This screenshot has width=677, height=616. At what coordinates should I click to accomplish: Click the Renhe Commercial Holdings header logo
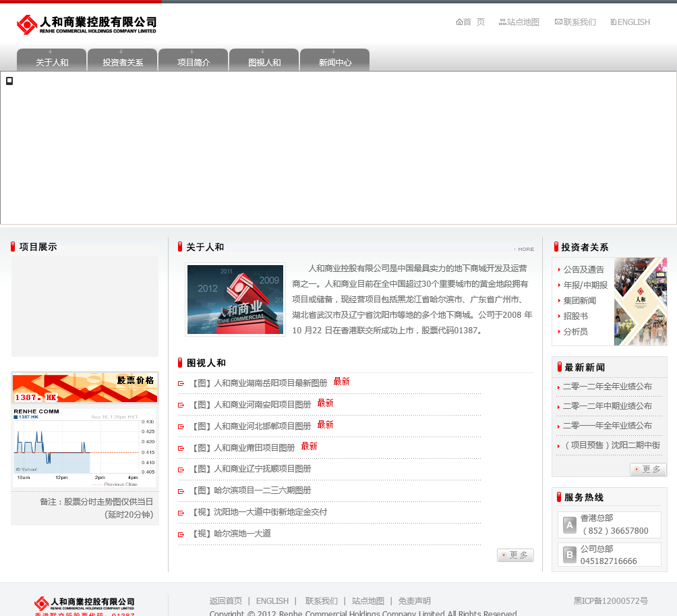(86, 24)
